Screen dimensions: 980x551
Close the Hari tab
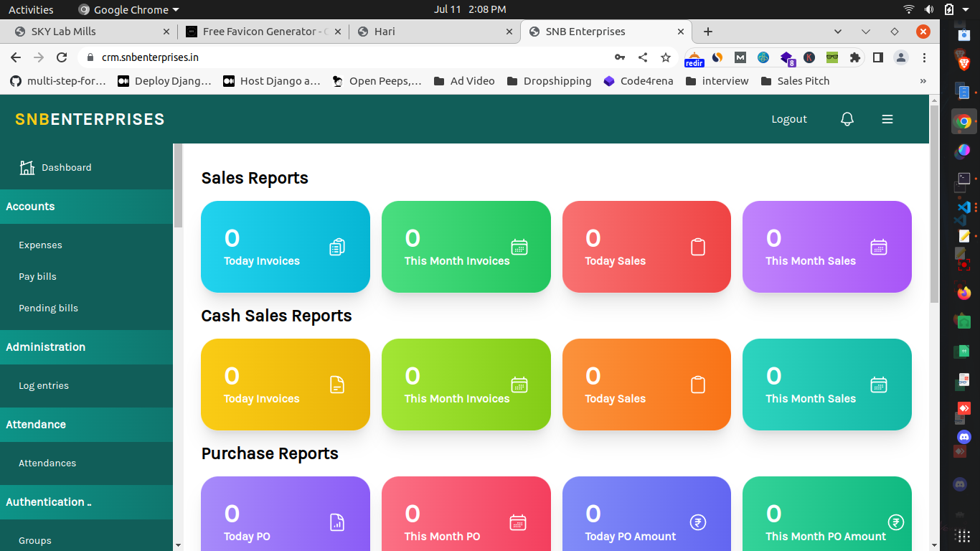pyautogui.click(x=509, y=32)
